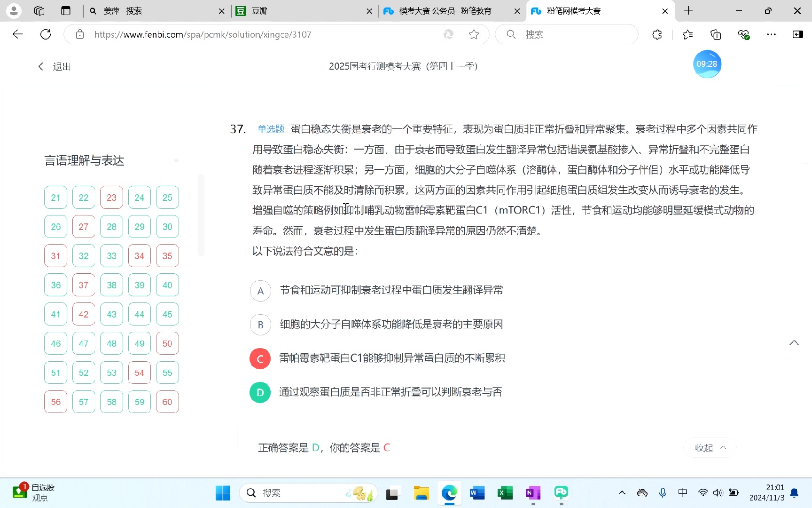Click the 09:28 timer bubble
Viewport: 812px width, 508px height.
pyautogui.click(x=707, y=64)
